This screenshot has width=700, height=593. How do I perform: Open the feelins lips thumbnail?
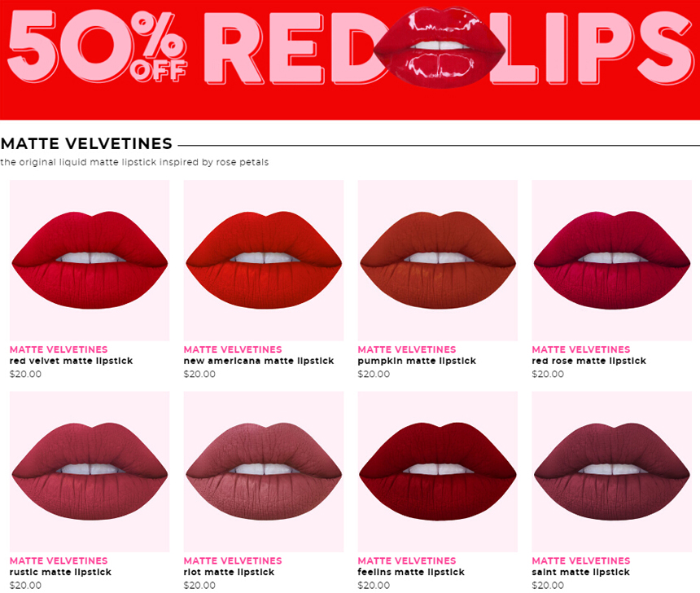tap(438, 472)
